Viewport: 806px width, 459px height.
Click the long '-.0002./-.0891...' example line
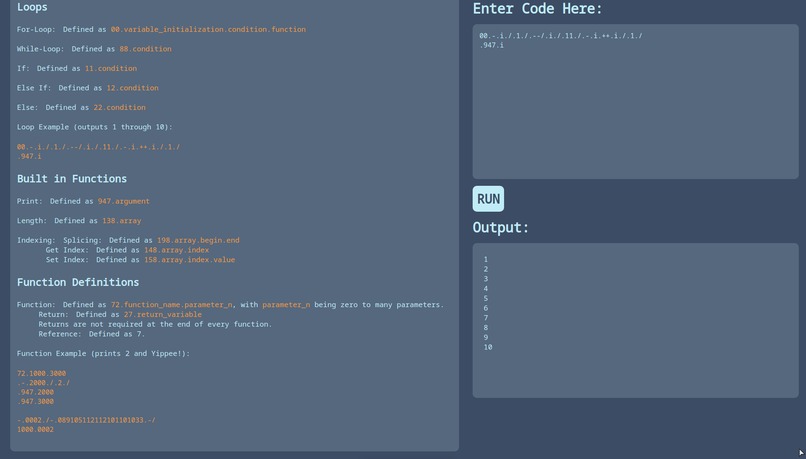(86, 420)
